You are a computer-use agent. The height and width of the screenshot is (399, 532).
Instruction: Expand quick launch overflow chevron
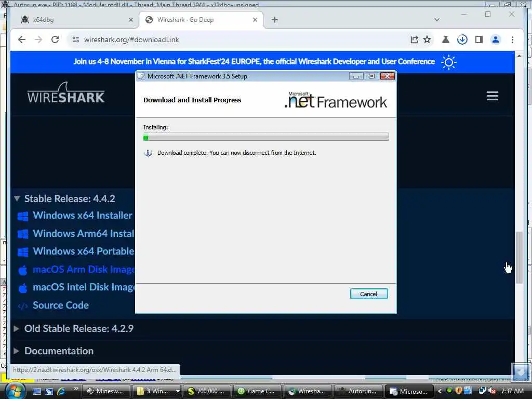pos(76,389)
